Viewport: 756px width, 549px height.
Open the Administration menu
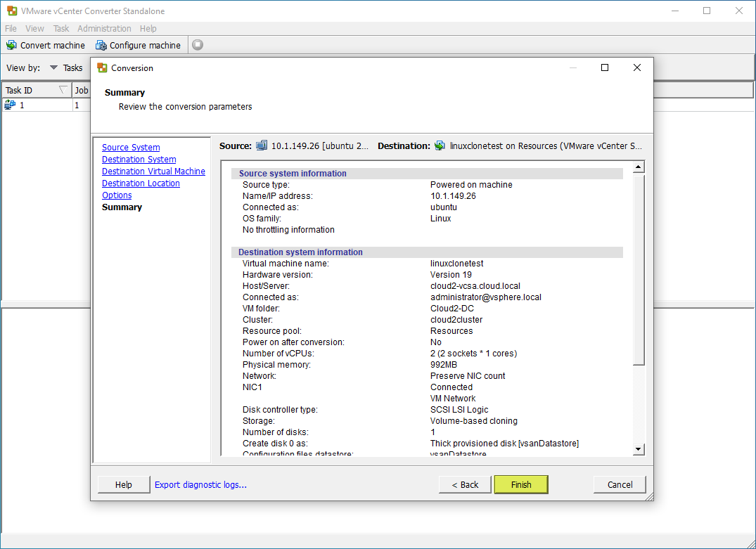pyautogui.click(x=104, y=28)
